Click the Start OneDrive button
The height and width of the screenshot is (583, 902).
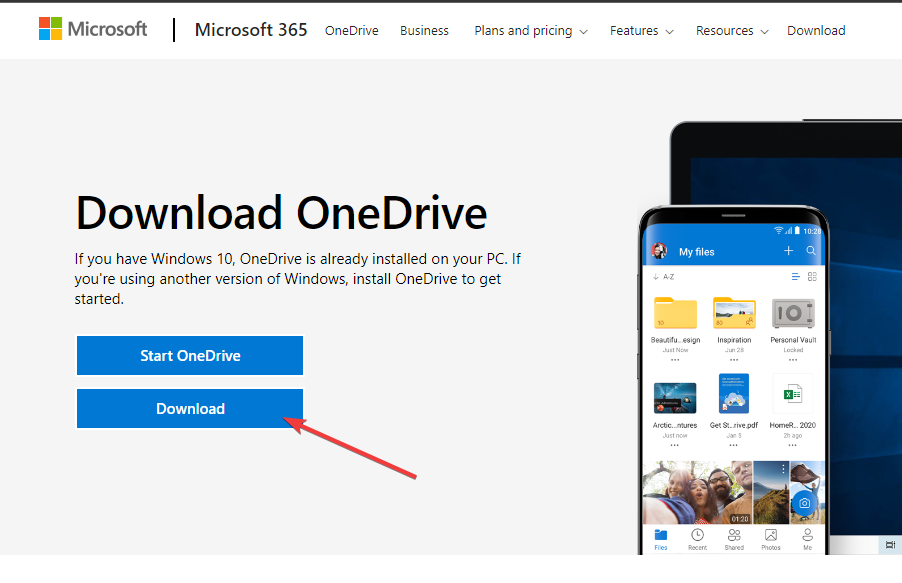tap(190, 356)
